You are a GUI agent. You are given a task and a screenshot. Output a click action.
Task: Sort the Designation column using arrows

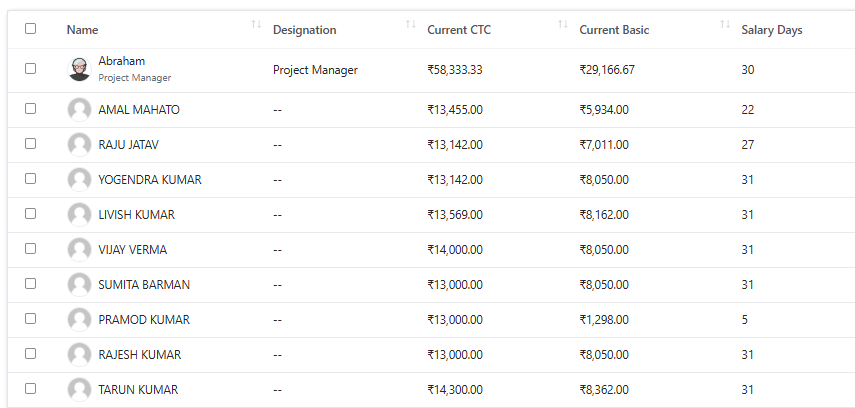point(410,24)
